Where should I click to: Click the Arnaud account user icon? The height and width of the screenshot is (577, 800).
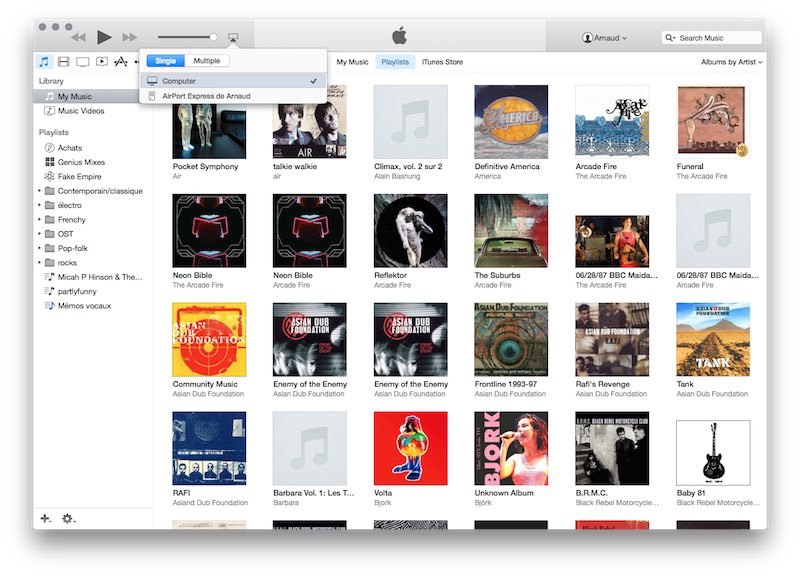pos(587,38)
